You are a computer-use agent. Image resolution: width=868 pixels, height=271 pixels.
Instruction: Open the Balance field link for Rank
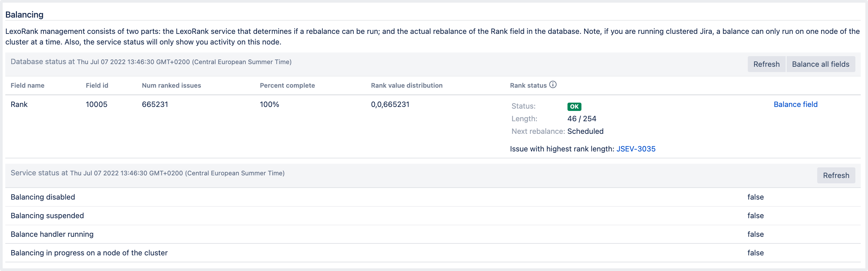[x=795, y=104]
